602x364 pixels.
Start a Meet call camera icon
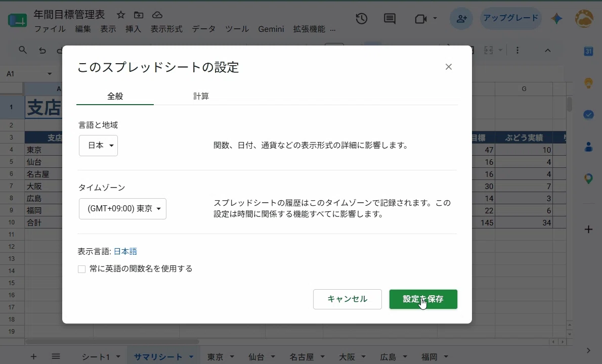click(421, 18)
